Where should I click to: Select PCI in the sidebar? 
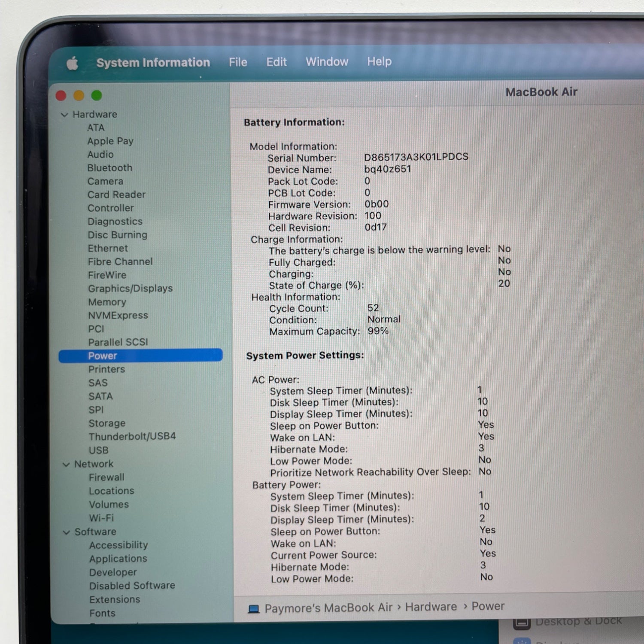(96, 329)
